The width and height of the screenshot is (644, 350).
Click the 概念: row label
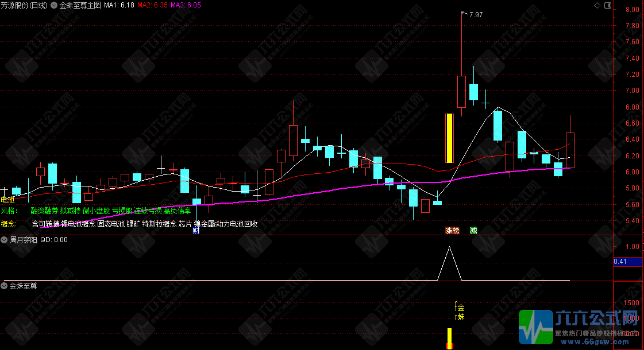(8, 224)
